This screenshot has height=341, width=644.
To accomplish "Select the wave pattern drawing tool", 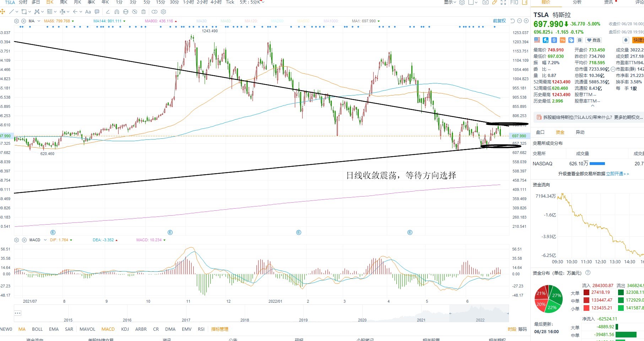I will (x=37, y=12).
